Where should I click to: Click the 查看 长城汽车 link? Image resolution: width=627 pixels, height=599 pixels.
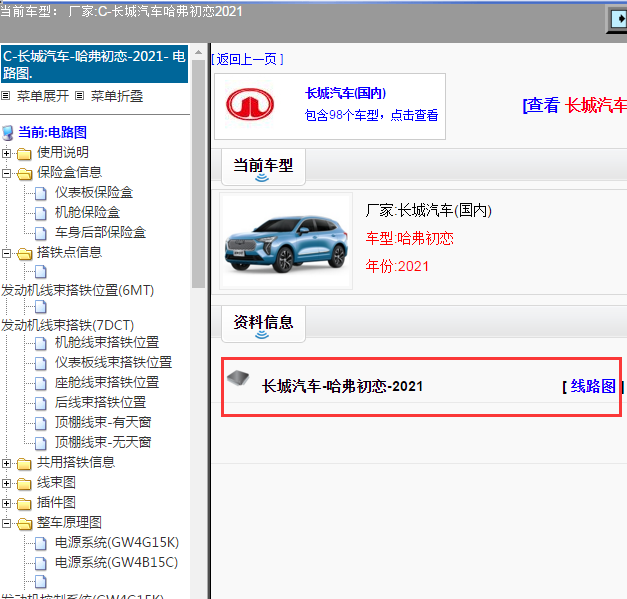[575, 106]
